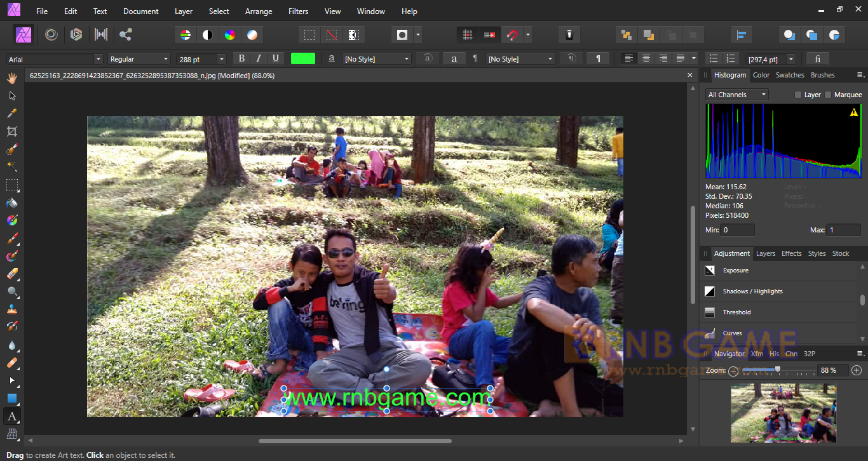Open the Export Persona
The width and height of the screenshot is (868, 461).
pos(126,34)
